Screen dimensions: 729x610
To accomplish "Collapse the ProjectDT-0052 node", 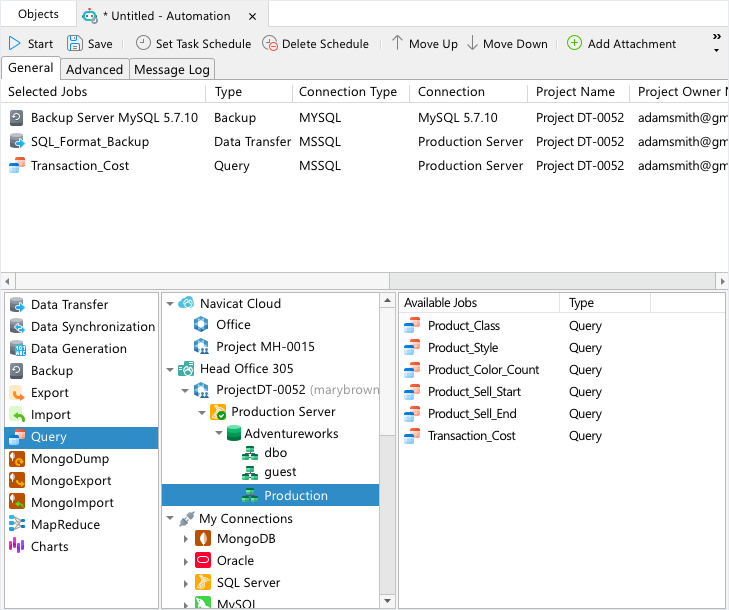I will tap(185, 391).
